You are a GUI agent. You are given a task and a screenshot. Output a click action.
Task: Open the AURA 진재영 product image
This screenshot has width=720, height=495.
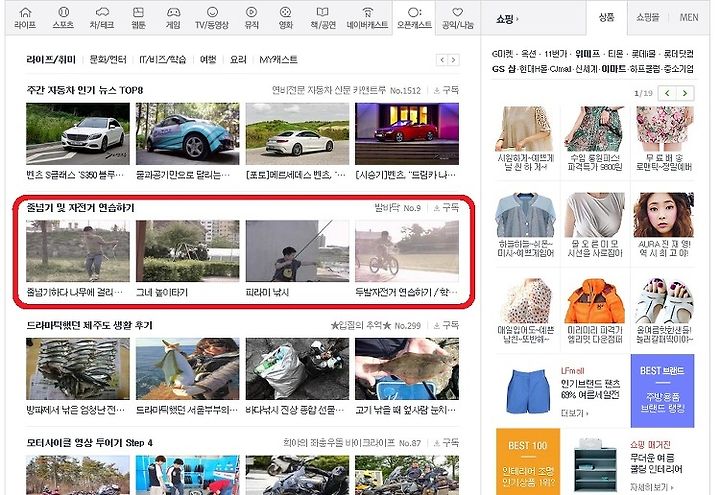pos(664,215)
